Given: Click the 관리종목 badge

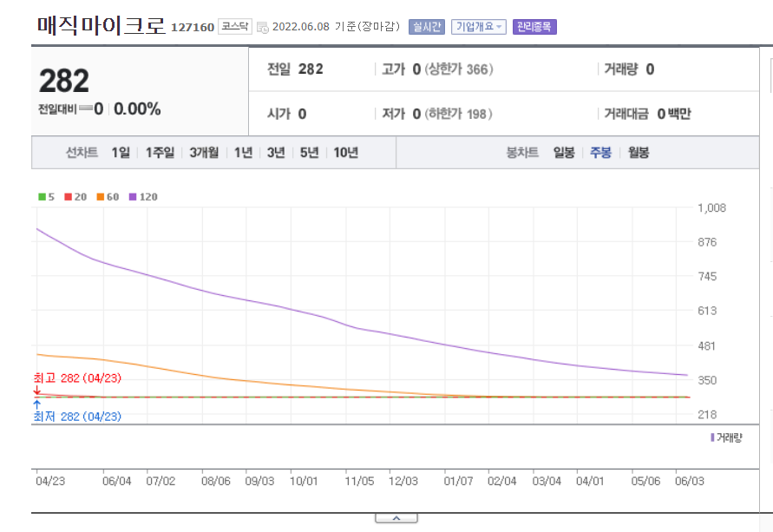Looking at the screenshot, I should [534, 27].
